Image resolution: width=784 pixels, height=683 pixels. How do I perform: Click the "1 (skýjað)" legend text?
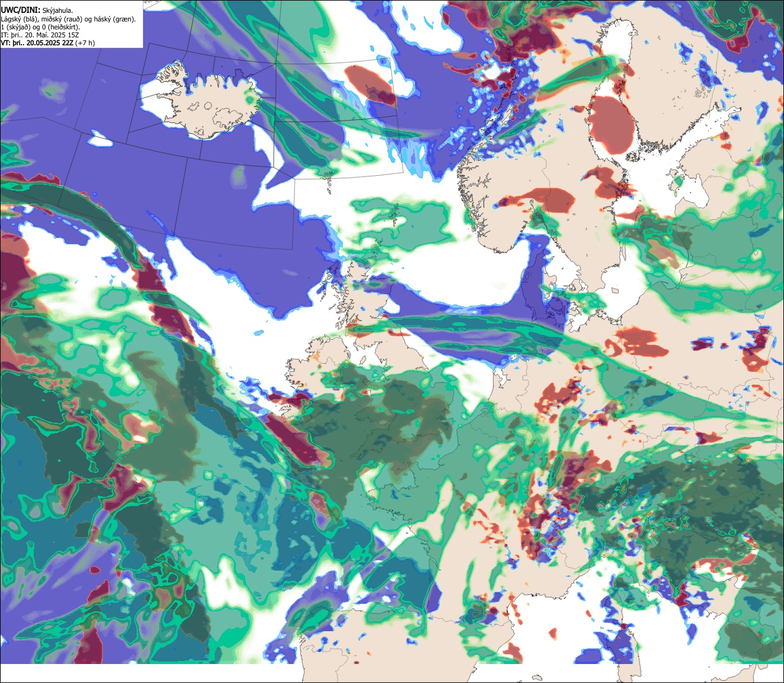coord(15,28)
